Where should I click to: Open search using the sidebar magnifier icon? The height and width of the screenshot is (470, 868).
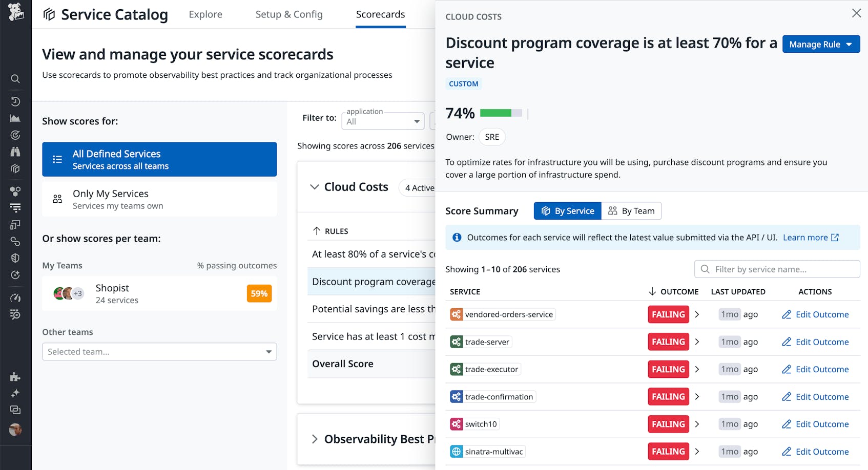[x=15, y=79]
